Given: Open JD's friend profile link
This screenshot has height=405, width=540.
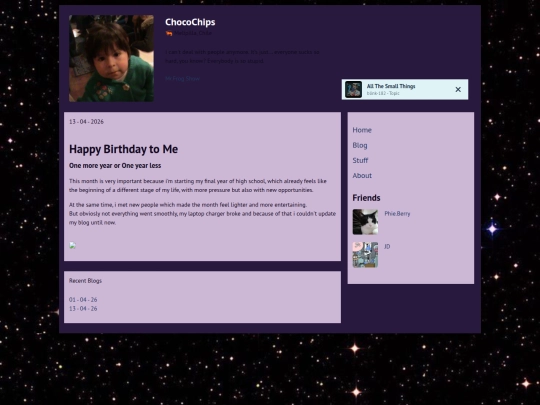Looking at the screenshot, I should 387,247.
